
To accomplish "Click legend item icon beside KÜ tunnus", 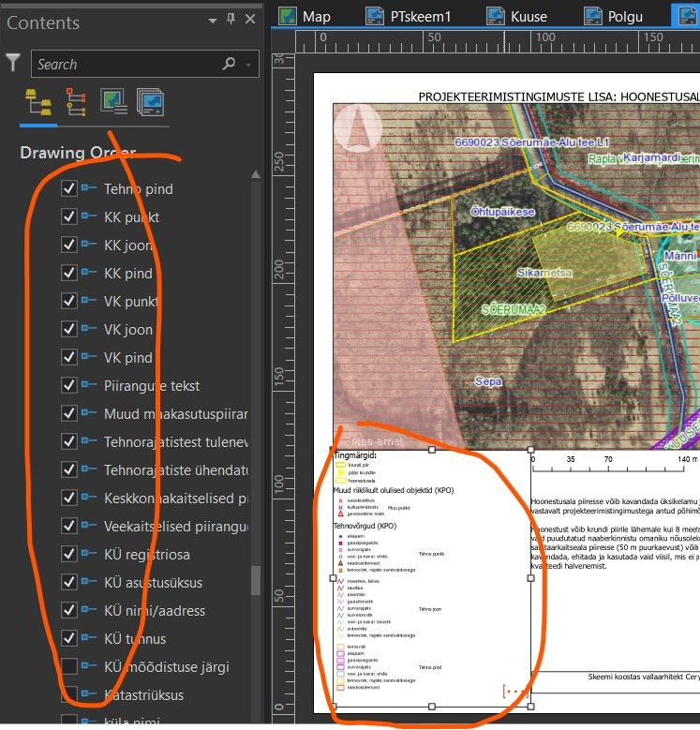I will pyautogui.click(x=89, y=637).
